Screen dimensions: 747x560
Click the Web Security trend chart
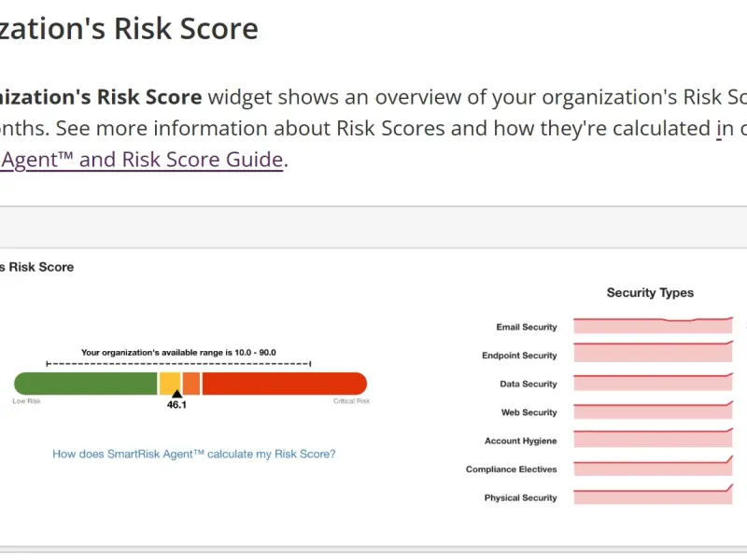[653, 411]
